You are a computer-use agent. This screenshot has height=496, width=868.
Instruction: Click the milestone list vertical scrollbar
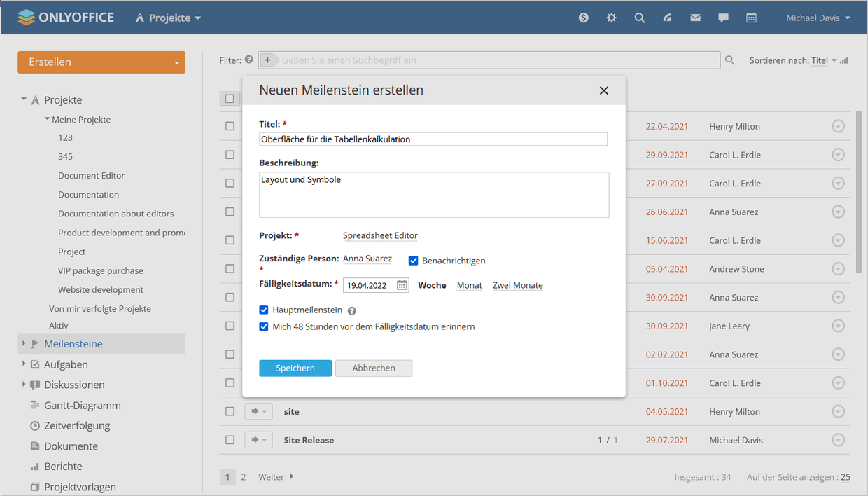pos(859,193)
